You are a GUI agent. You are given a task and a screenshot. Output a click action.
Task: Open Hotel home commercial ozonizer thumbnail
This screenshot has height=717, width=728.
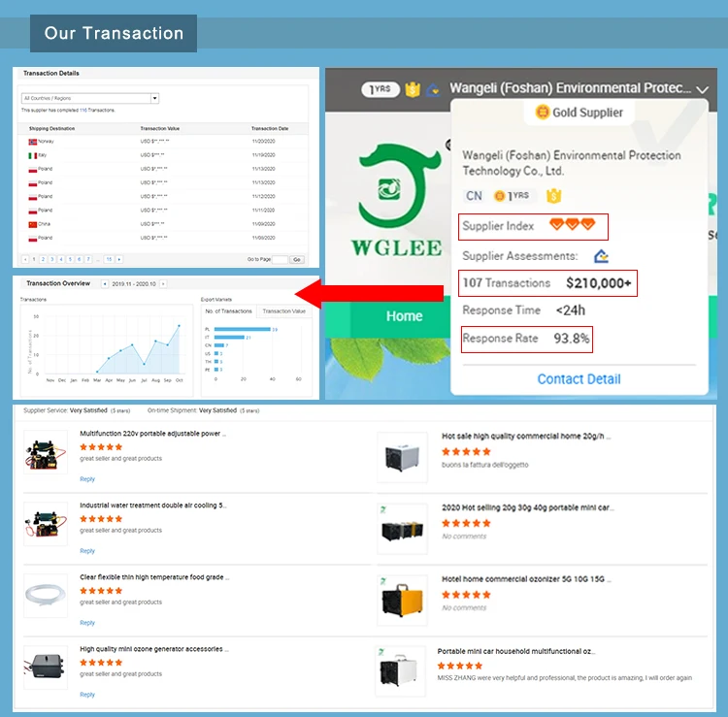click(x=402, y=601)
